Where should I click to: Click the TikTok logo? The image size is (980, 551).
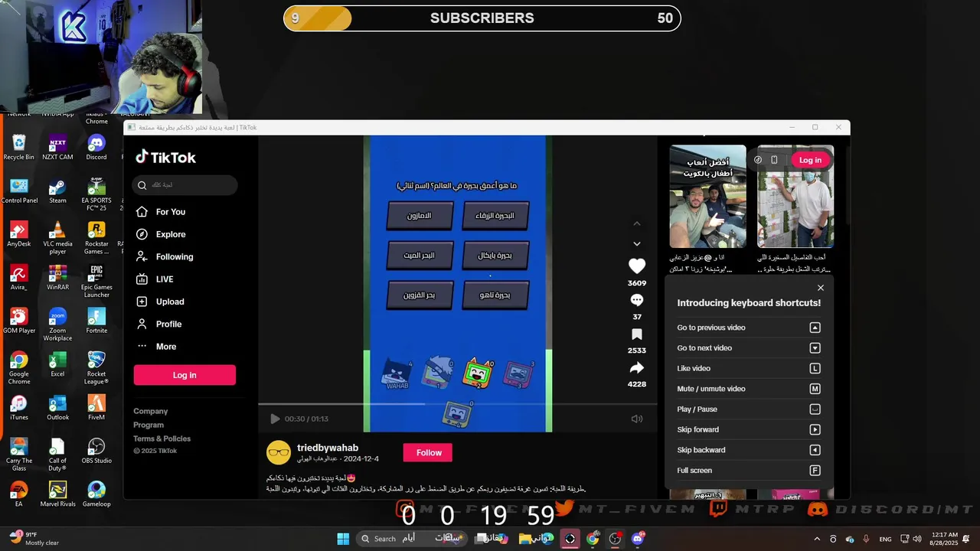pyautogui.click(x=165, y=157)
